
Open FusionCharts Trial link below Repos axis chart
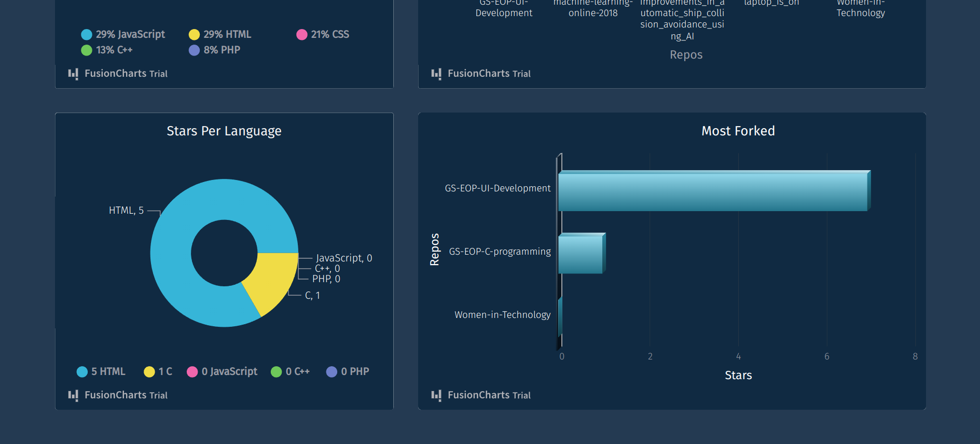point(489,74)
